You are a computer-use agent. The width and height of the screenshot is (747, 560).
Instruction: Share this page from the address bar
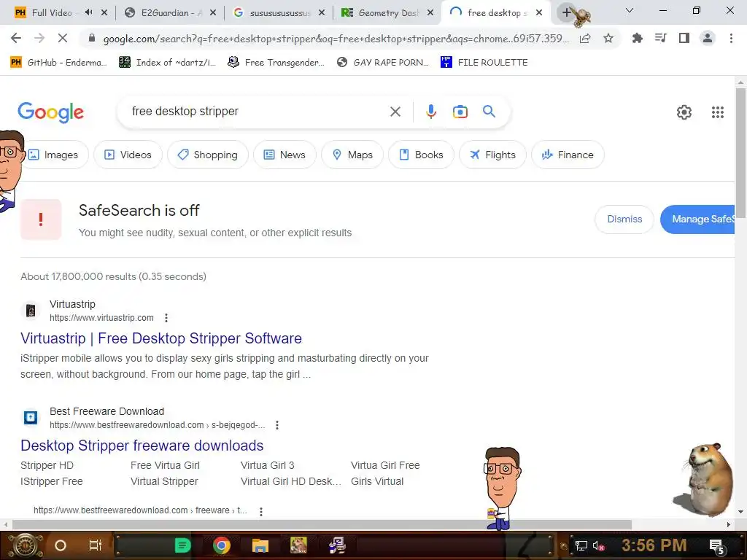pos(585,38)
